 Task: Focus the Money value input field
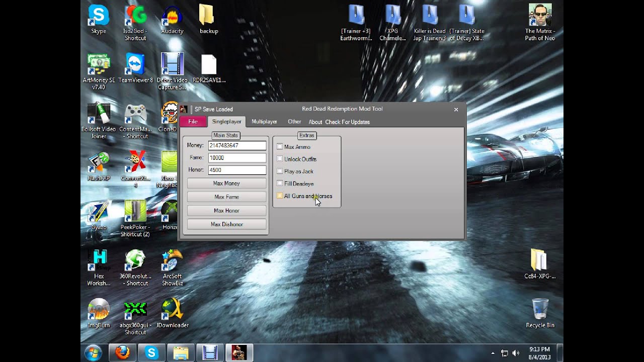pyautogui.click(x=237, y=145)
